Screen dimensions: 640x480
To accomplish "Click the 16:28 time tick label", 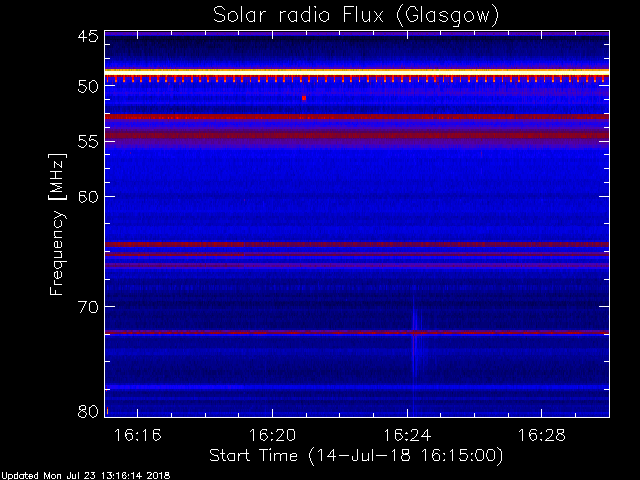I will point(542,436).
